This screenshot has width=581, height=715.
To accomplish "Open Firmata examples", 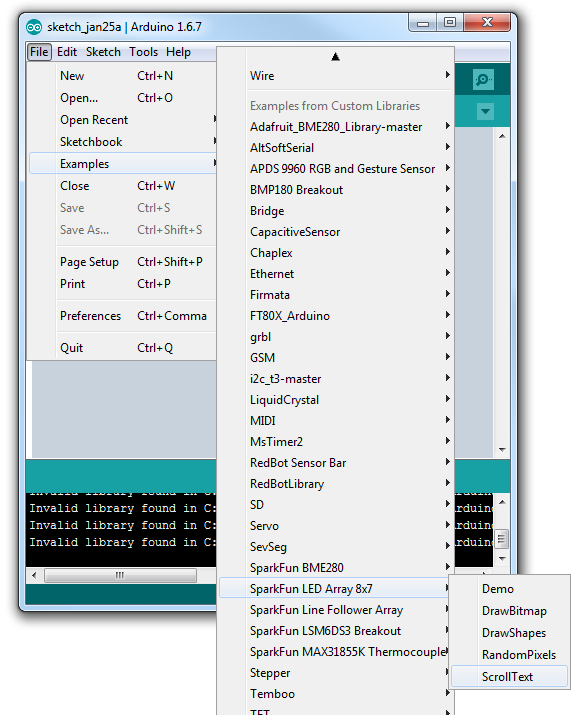I will [336, 294].
